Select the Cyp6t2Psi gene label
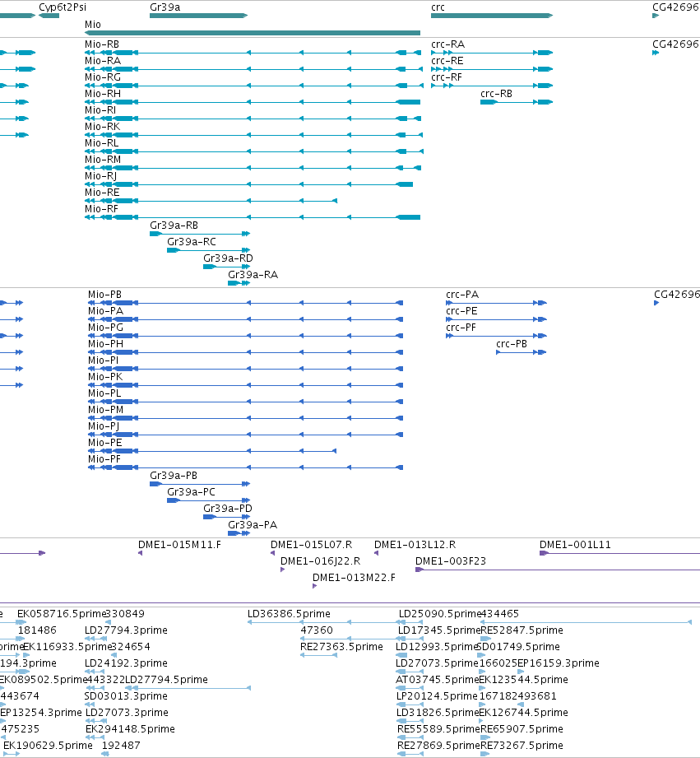This screenshot has width=700, height=758. tap(63, 7)
